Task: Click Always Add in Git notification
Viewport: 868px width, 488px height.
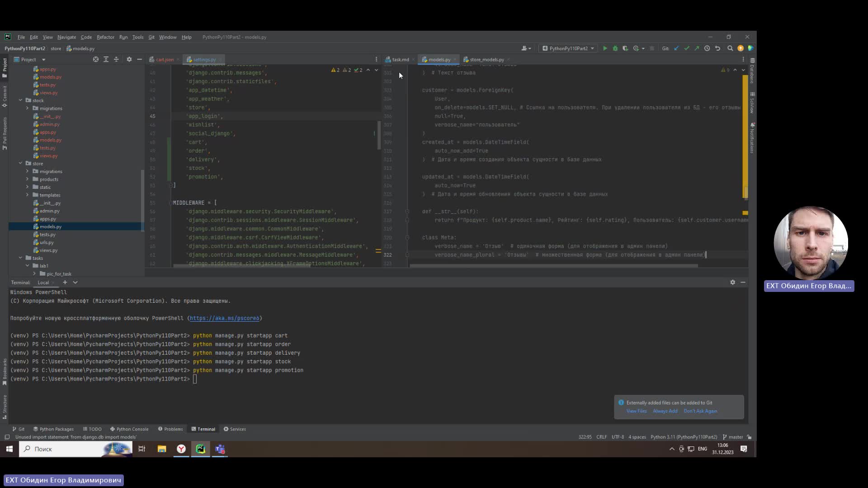Action: [x=665, y=411]
